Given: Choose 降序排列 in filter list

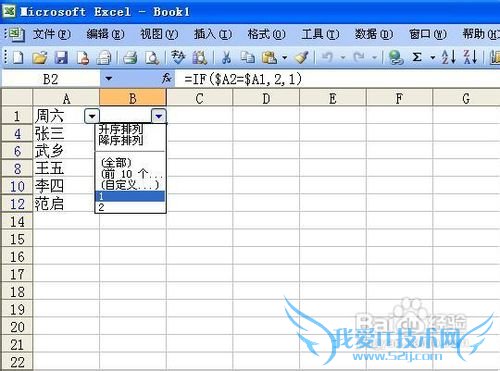Looking at the screenshot, I should (x=131, y=140).
